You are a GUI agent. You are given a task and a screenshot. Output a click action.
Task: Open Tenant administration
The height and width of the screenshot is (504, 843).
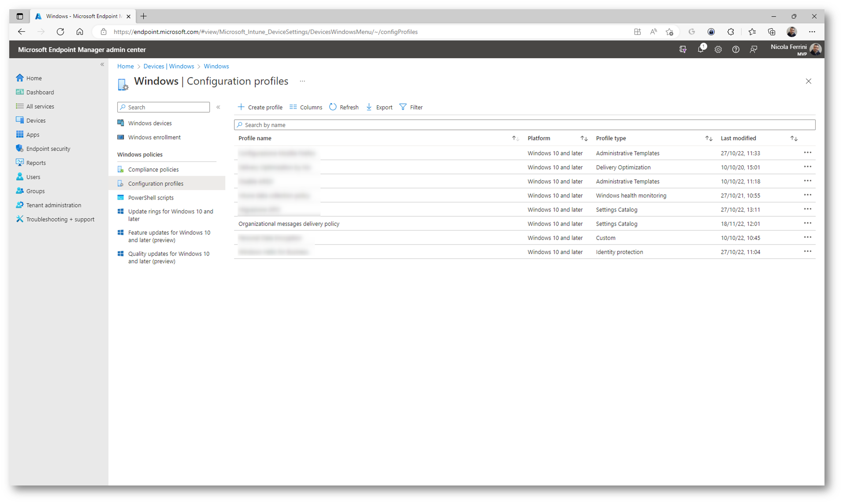pos(48,205)
